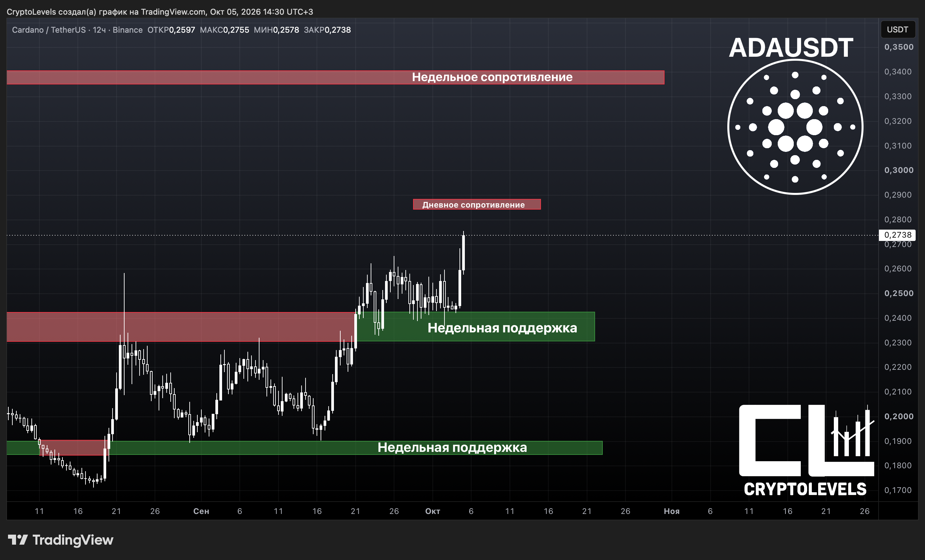Click the ADAUSDT heading text

(x=791, y=48)
